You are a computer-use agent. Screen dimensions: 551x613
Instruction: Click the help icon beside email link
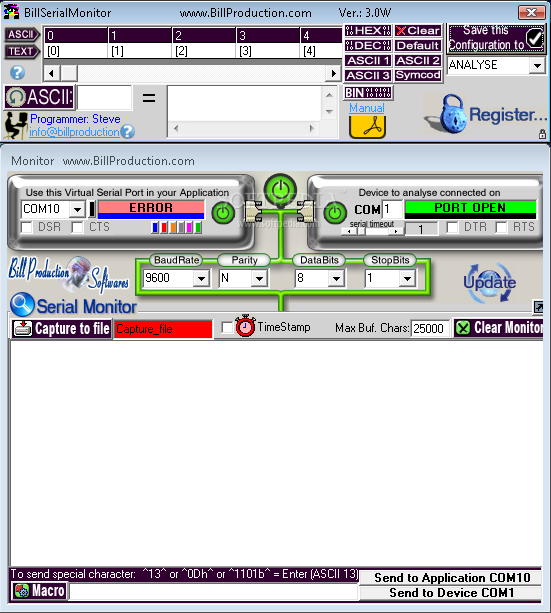coord(127,132)
